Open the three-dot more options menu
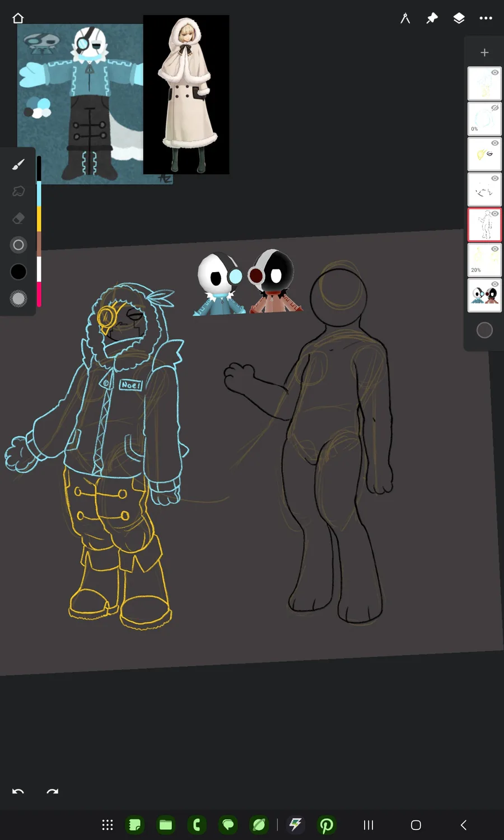 pyautogui.click(x=486, y=18)
